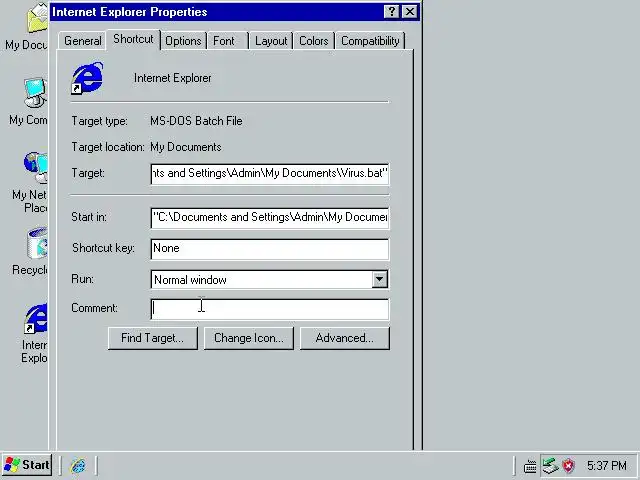Viewport: 640px width, 480px height.
Task: Switch to the Options tab
Action: (183, 41)
